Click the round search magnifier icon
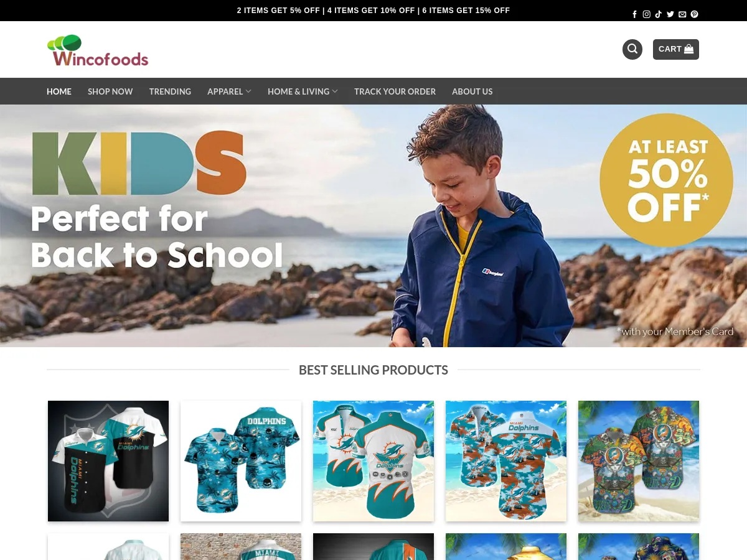The width and height of the screenshot is (747, 560). coord(632,49)
